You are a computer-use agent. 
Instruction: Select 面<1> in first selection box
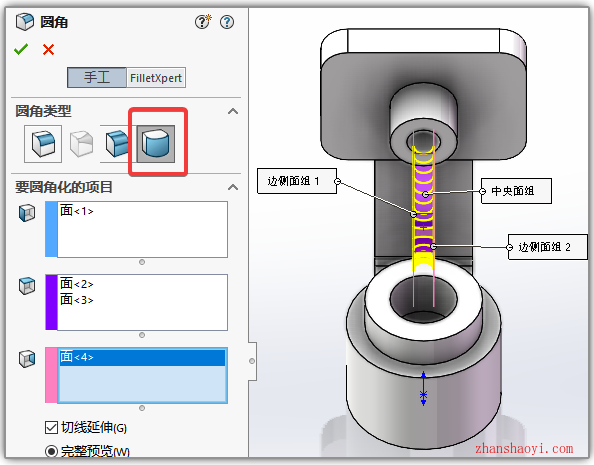click(x=77, y=211)
